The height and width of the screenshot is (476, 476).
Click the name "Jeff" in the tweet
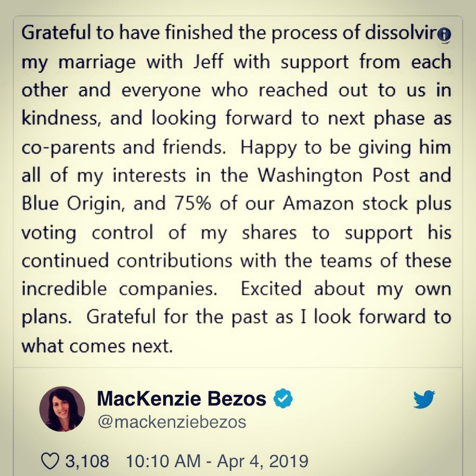(208, 62)
